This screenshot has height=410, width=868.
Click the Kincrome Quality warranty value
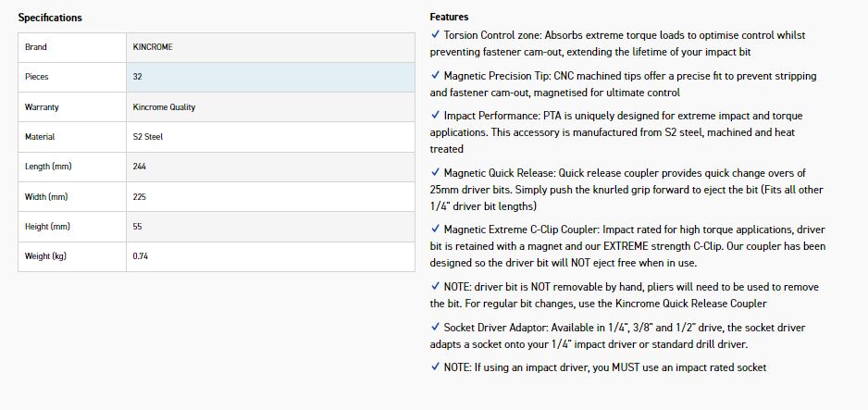pos(164,107)
